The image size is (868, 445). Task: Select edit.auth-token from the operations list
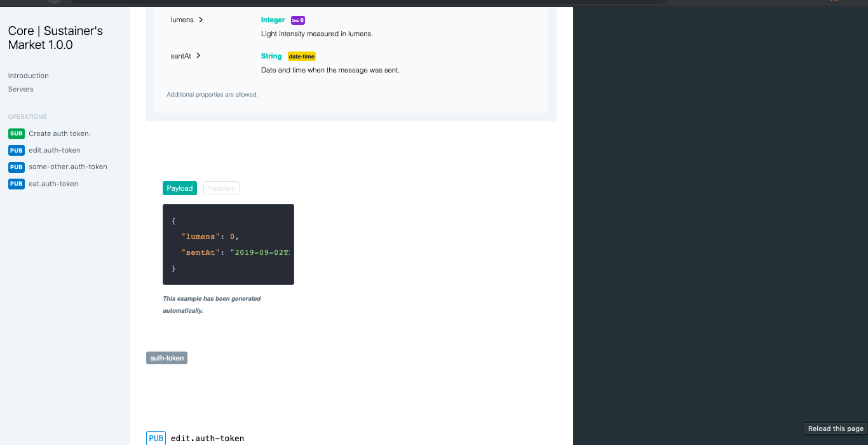point(55,150)
